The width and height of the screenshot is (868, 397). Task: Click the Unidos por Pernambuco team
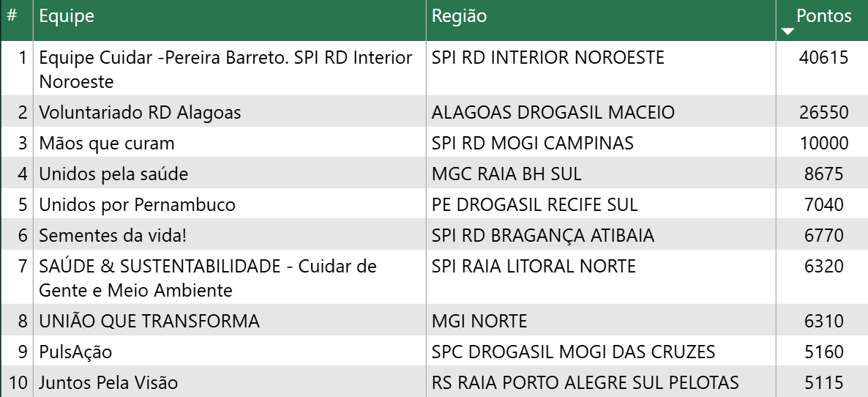point(137,205)
